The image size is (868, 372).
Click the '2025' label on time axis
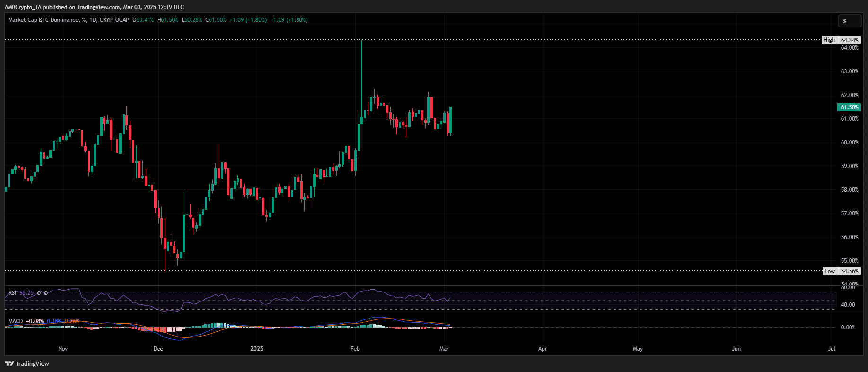(x=257, y=349)
